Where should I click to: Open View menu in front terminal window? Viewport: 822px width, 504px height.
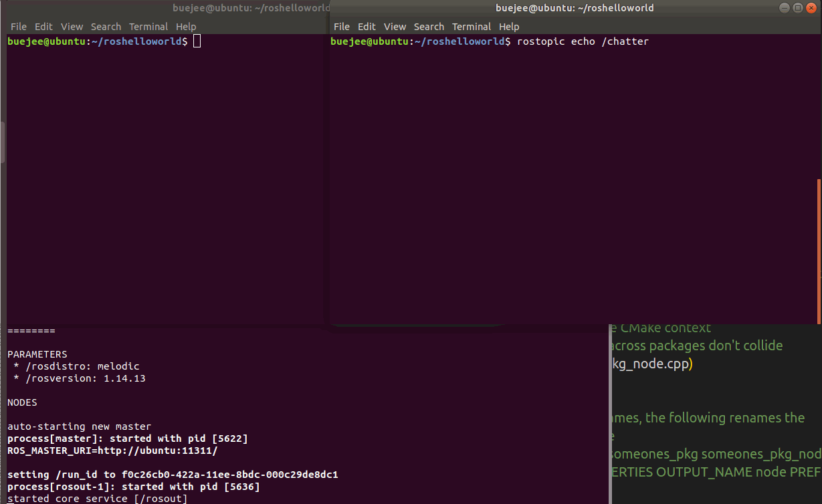tap(395, 27)
